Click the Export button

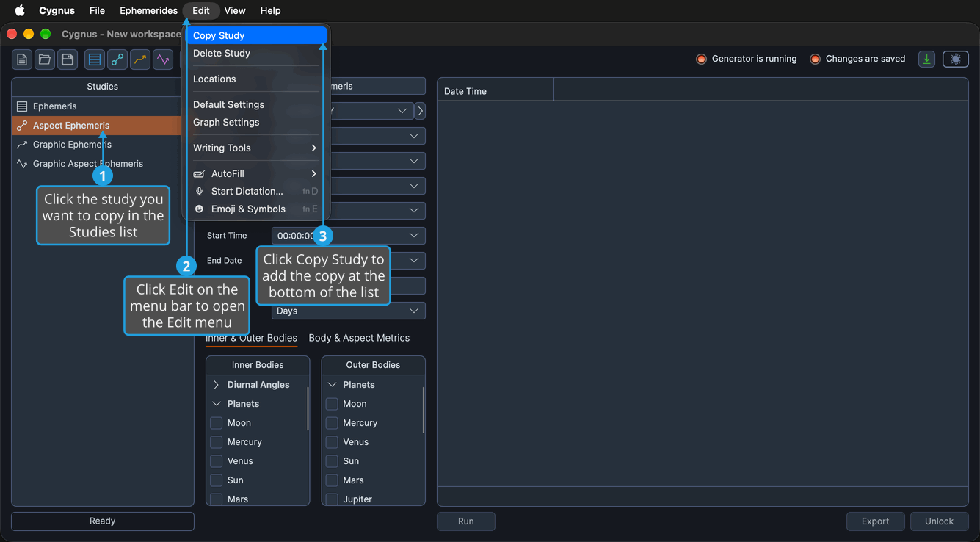875,521
